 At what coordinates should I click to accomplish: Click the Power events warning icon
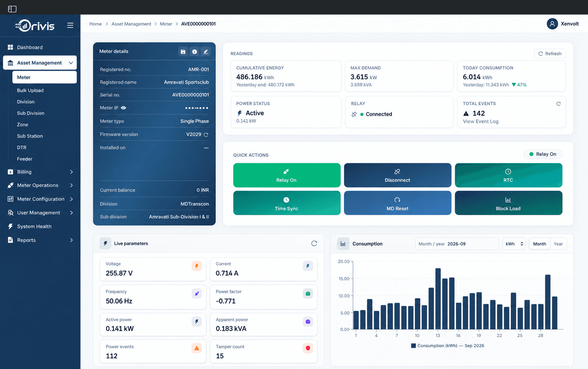tap(196, 348)
